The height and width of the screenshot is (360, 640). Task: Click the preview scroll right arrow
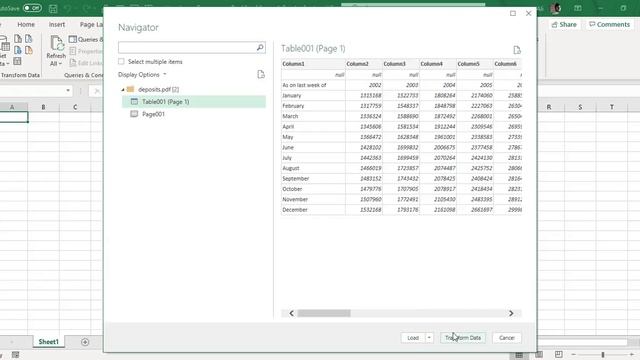pos(511,313)
